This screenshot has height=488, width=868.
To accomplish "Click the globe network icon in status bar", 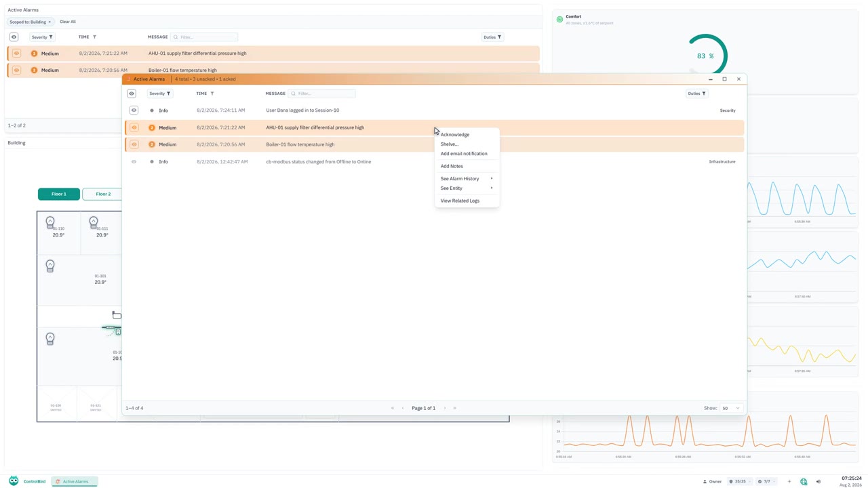I will click(804, 481).
